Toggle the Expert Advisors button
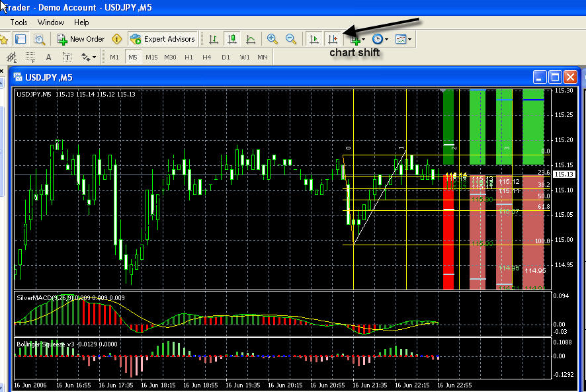The height and width of the screenshot is (392, 586). pos(163,39)
